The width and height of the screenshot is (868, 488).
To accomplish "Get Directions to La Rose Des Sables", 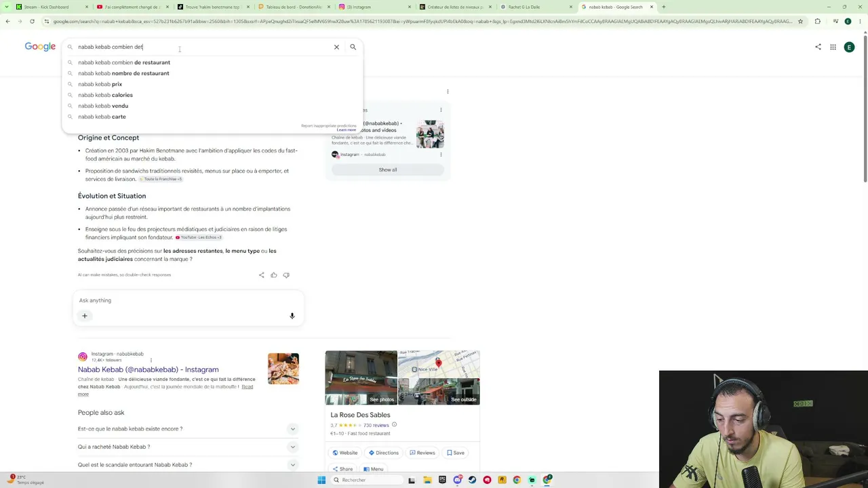I will tap(383, 453).
